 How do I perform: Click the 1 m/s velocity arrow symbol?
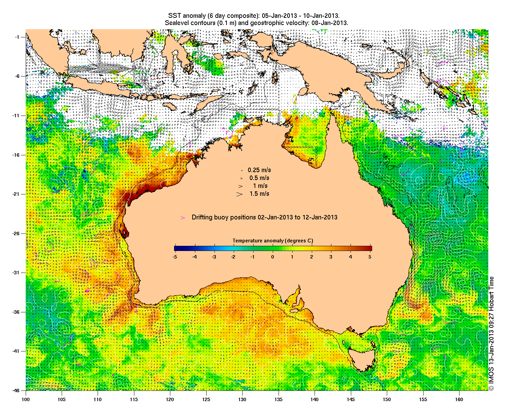pyautogui.click(x=241, y=186)
